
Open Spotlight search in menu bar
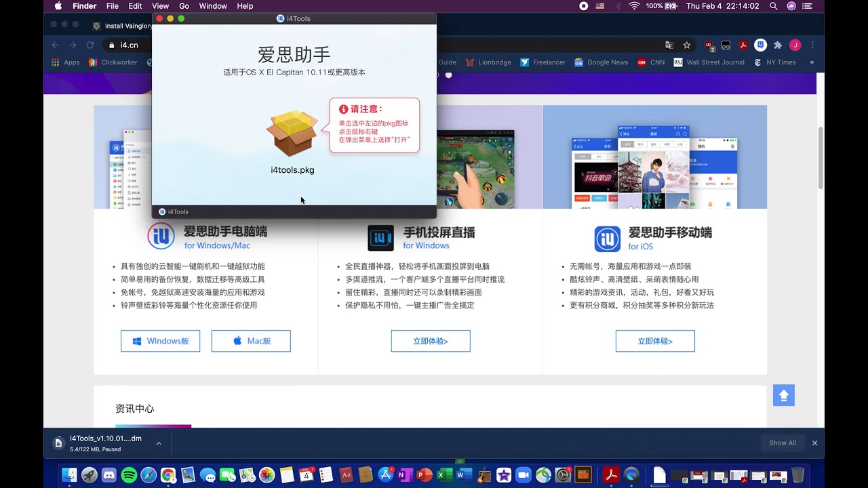[x=774, y=6]
